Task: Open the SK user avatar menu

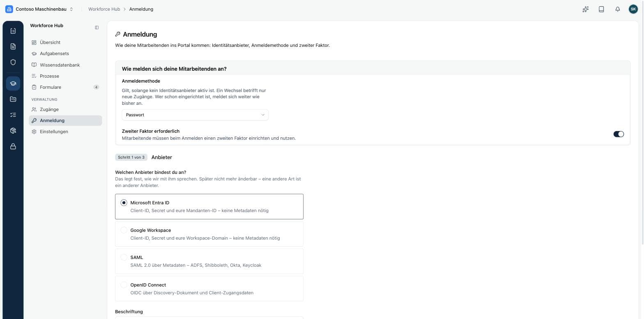Action: [633, 9]
